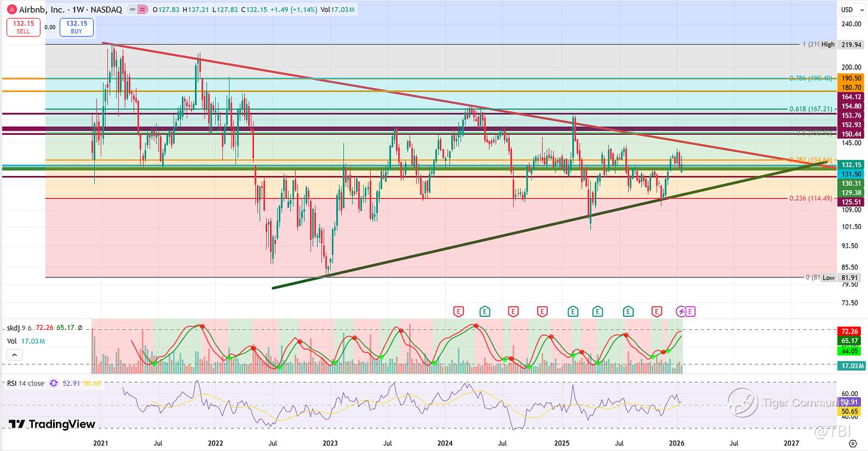Open the rightmost red earnings E marker
This screenshot has width=868, height=451.
[656, 311]
